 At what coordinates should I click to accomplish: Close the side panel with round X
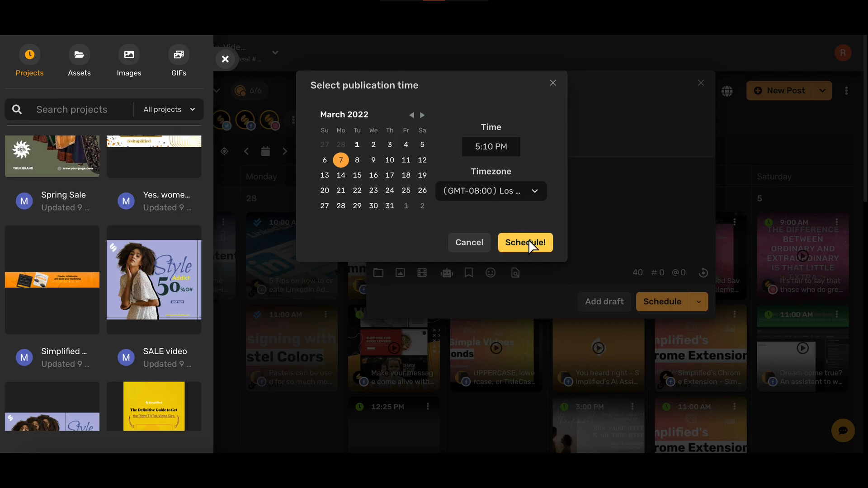tap(225, 59)
